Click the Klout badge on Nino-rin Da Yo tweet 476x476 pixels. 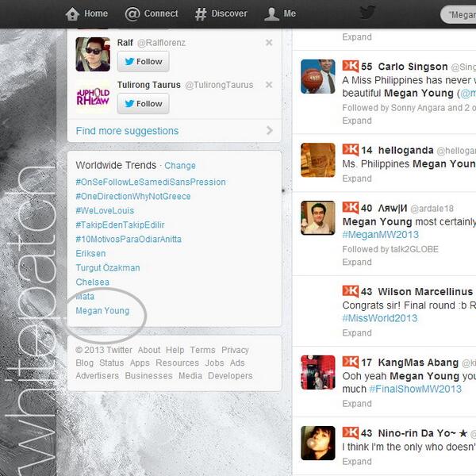[351, 432]
